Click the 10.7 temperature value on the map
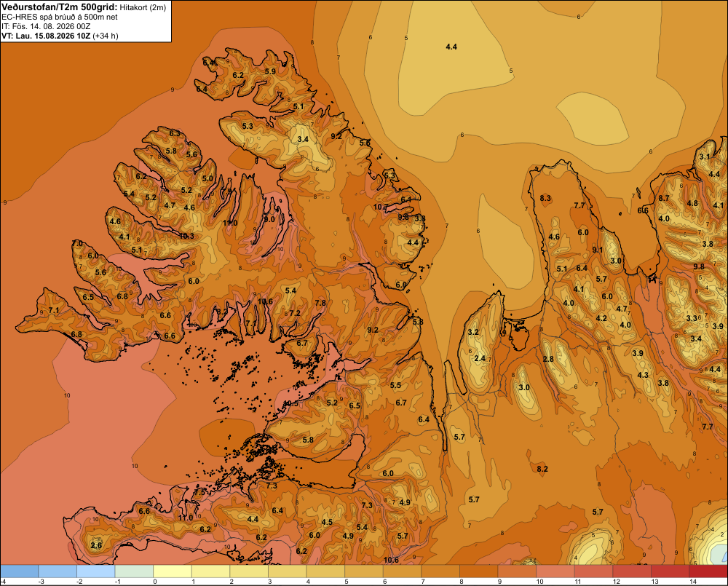728x586 pixels. point(381,207)
